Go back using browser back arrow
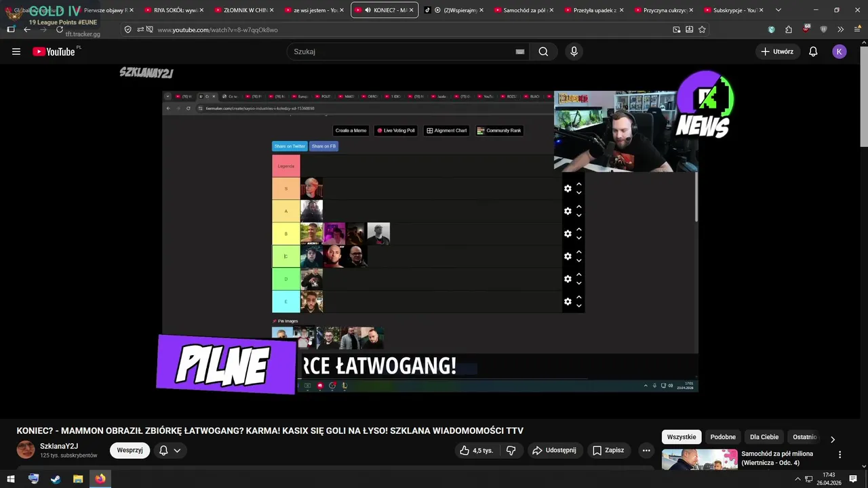Screen dimensions: 868x488 point(27,30)
